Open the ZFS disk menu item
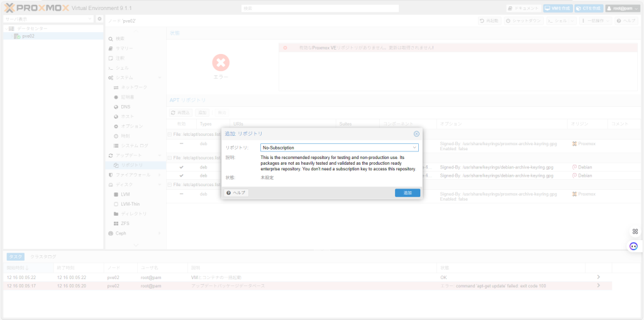 point(125,223)
